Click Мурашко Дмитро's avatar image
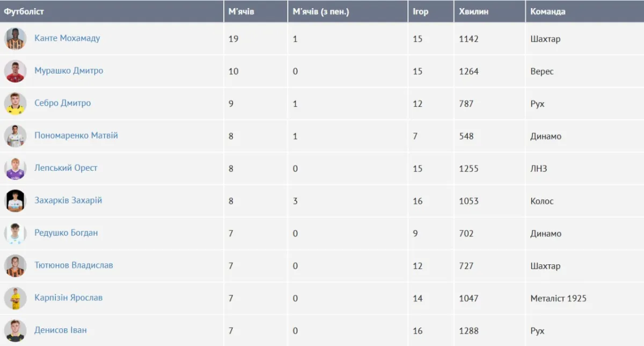This screenshot has height=346, width=644. (16, 71)
